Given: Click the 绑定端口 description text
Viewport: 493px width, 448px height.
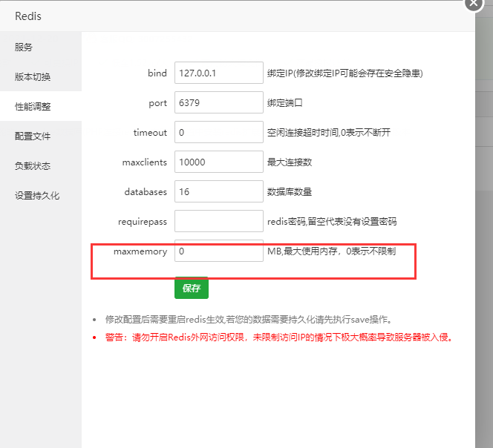Looking at the screenshot, I should click(x=285, y=103).
